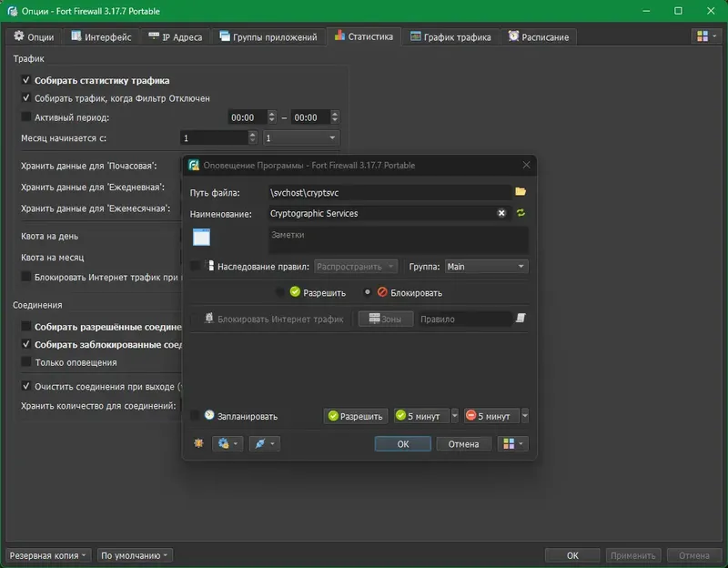728x568 pixels.
Task: Click the active period start time stepper
Action: tap(271, 117)
